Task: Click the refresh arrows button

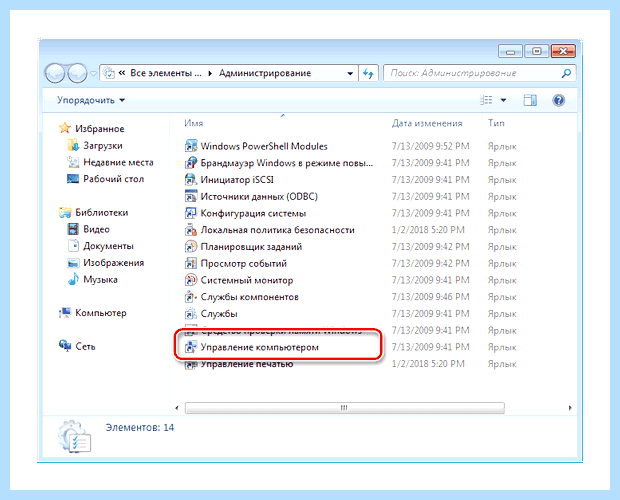Action: coord(369,73)
